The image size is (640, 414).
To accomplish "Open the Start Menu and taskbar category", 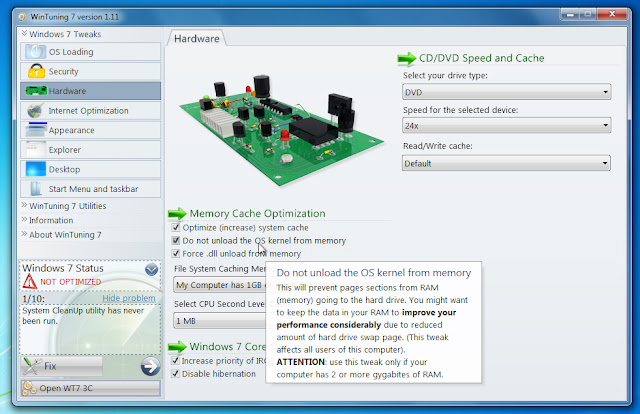I will click(x=90, y=189).
